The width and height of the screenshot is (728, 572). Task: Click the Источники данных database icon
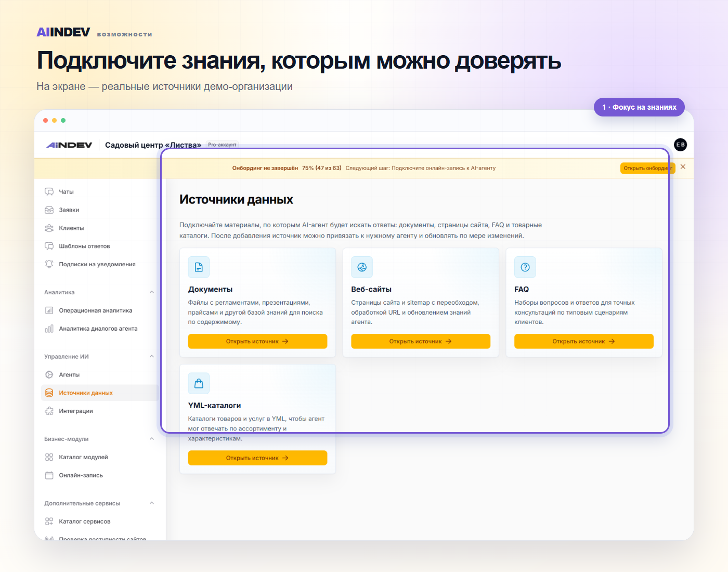pyautogui.click(x=49, y=393)
